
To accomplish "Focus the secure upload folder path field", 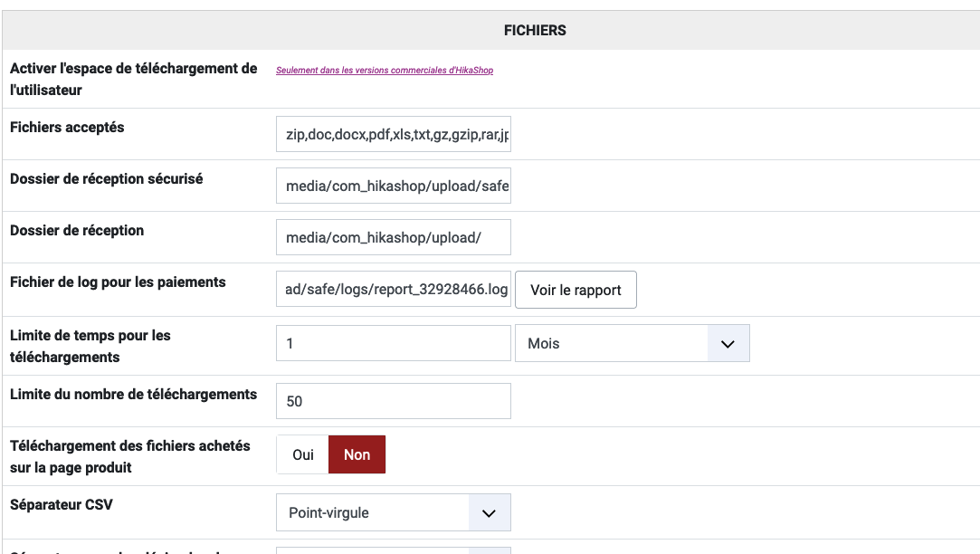I will point(393,186).
